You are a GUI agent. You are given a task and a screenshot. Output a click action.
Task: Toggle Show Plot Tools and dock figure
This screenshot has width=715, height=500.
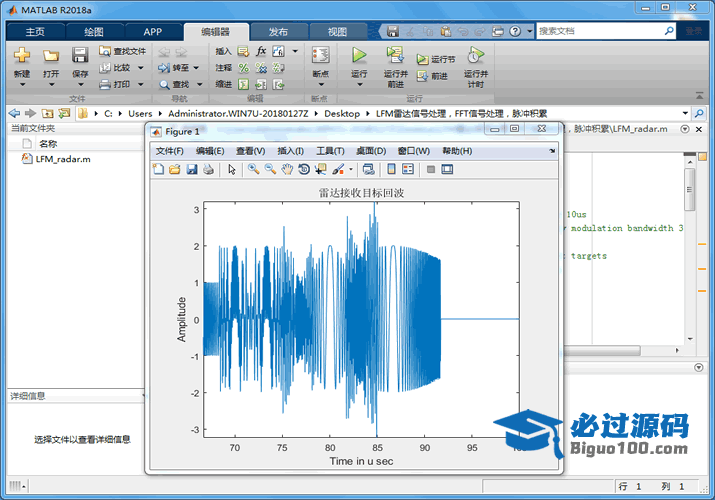coord(447,169)
